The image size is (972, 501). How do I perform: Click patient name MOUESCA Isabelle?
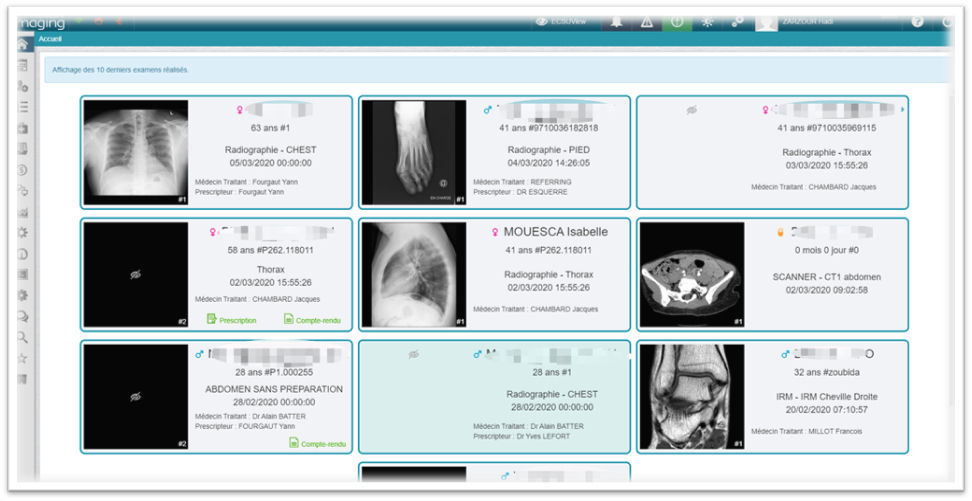pos(555,232)
